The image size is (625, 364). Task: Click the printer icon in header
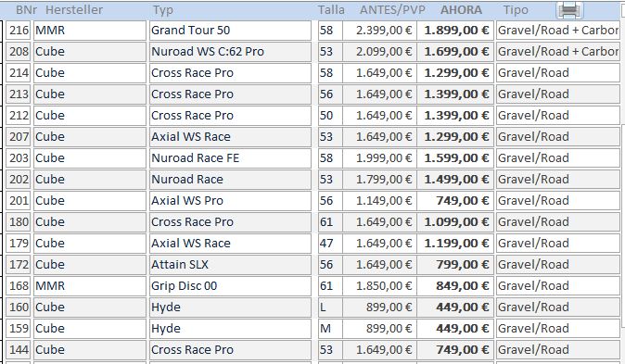tap(569, 10)
